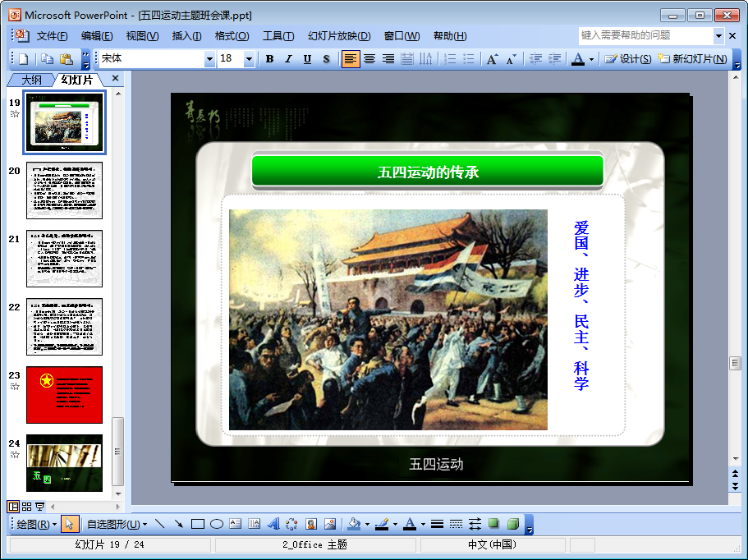Image resolution: width=748 pixels, height=560 pixels.
Task: Start slide show from current slide
Action: 40,506
